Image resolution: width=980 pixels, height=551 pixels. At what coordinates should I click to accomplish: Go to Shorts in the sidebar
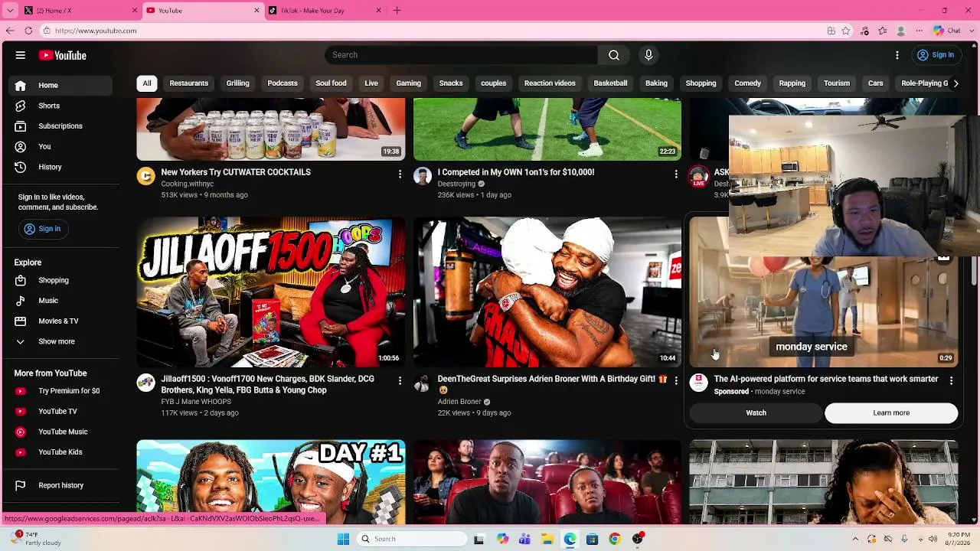pos(61,106)
